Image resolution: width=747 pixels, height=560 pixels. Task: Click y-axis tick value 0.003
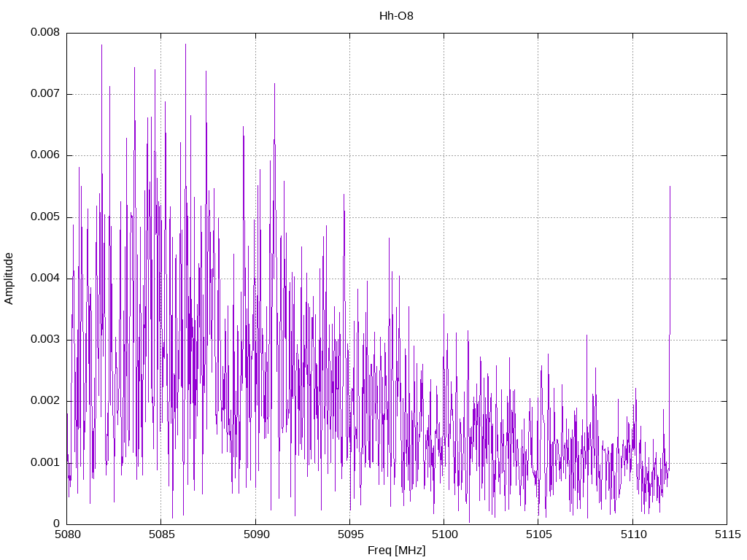point(45,340)
